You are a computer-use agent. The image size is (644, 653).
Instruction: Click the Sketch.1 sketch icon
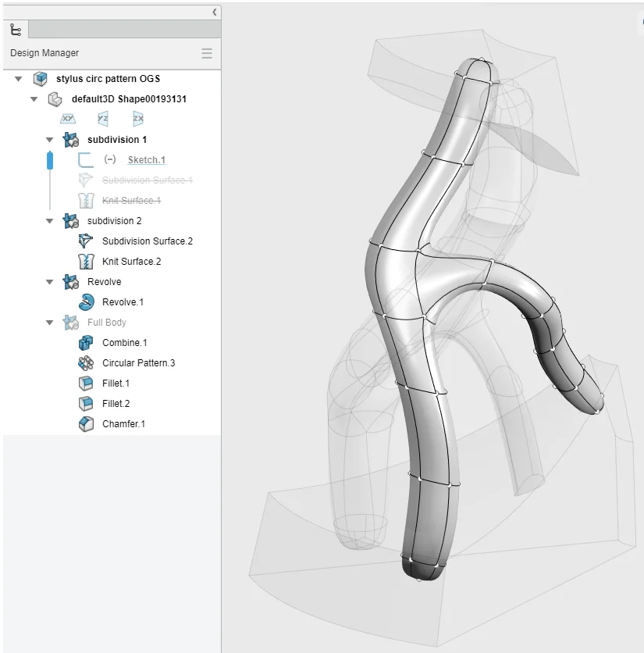pos(86,160)
